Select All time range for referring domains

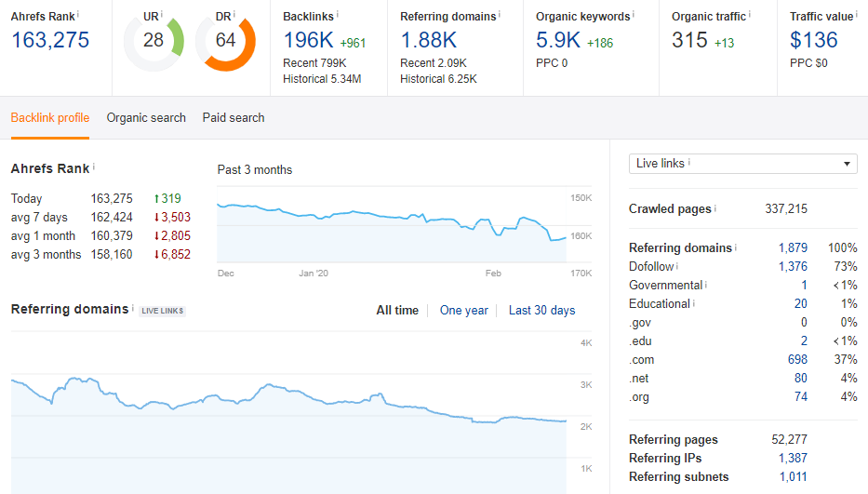tap(397, 310)
